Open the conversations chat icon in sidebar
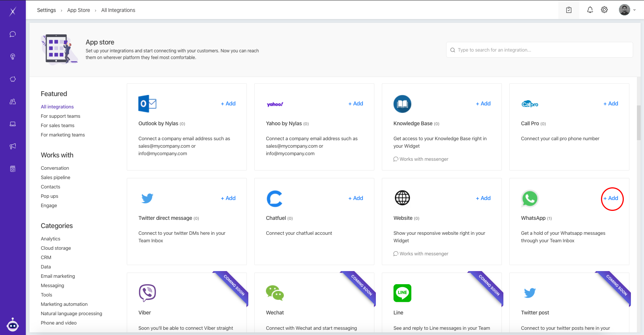The image size is (644, 335). pyautogui.click(x=13, y=34)
